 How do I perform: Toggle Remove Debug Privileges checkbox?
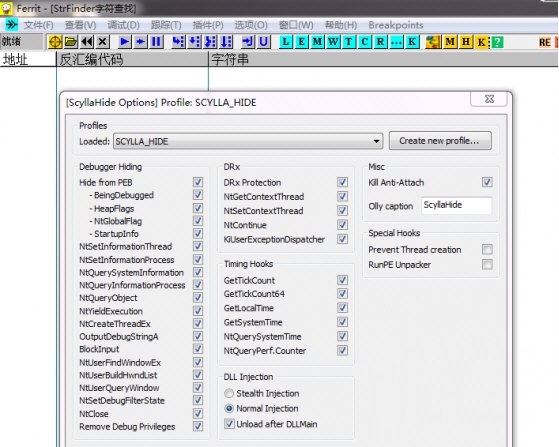(x=198, y=426)
